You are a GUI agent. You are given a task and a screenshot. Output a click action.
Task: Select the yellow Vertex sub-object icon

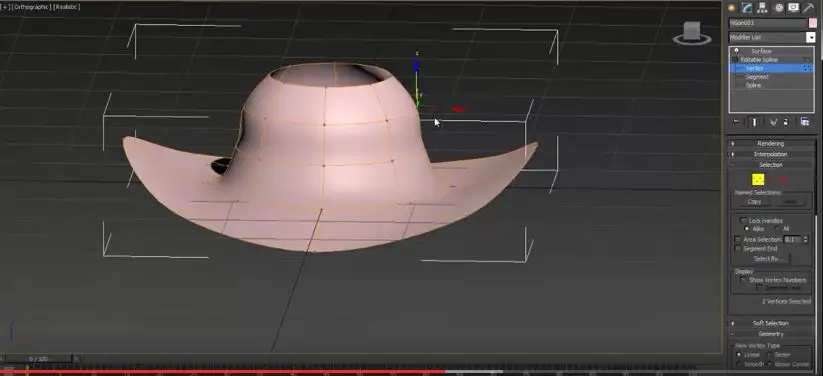pyautogui.click(x=758, y=180)
